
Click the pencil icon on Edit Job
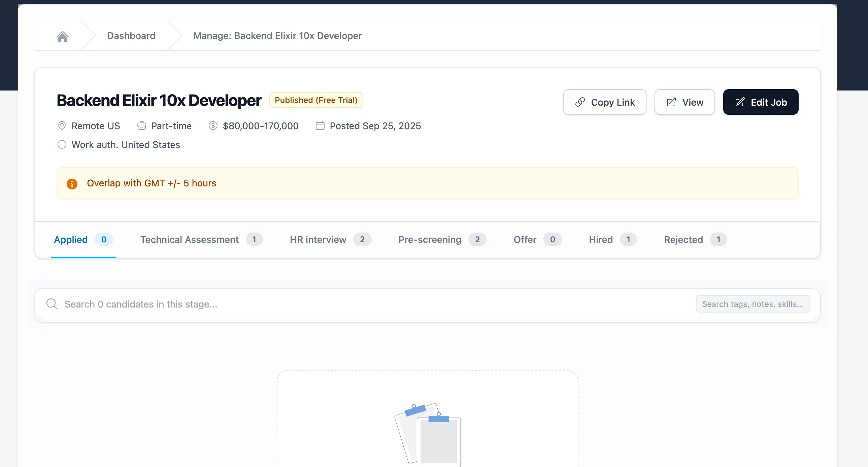740,102
